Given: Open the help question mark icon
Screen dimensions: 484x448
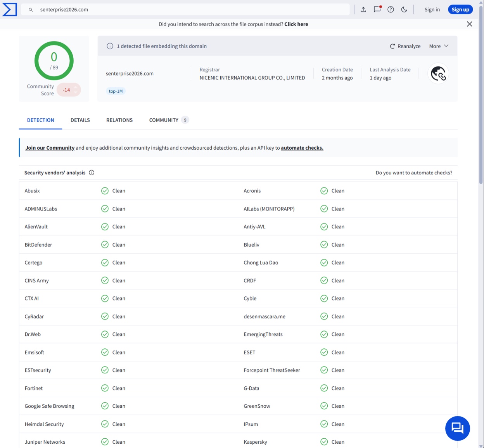Looking at the screenshot, I should click(x=391, y=9).
